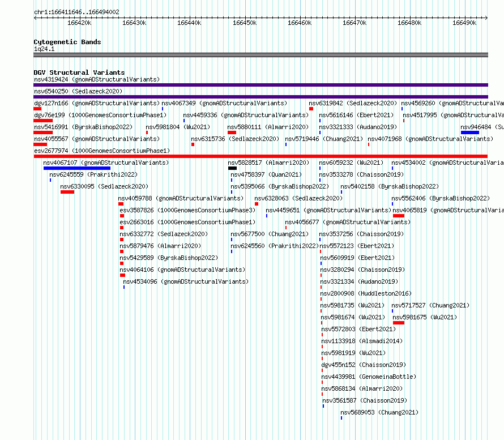The width and height of the screenshot is (504, 440).
Task: Select nsv4055567 variant label
Action: click(x=97, y=139)
